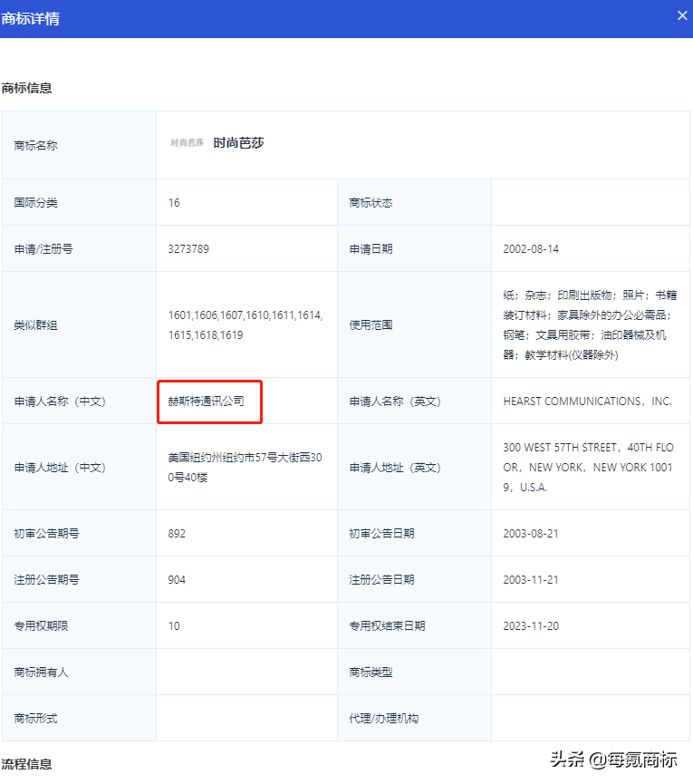Click HEARST COMMUNICATIONS, INC. English name

(587, 401)
